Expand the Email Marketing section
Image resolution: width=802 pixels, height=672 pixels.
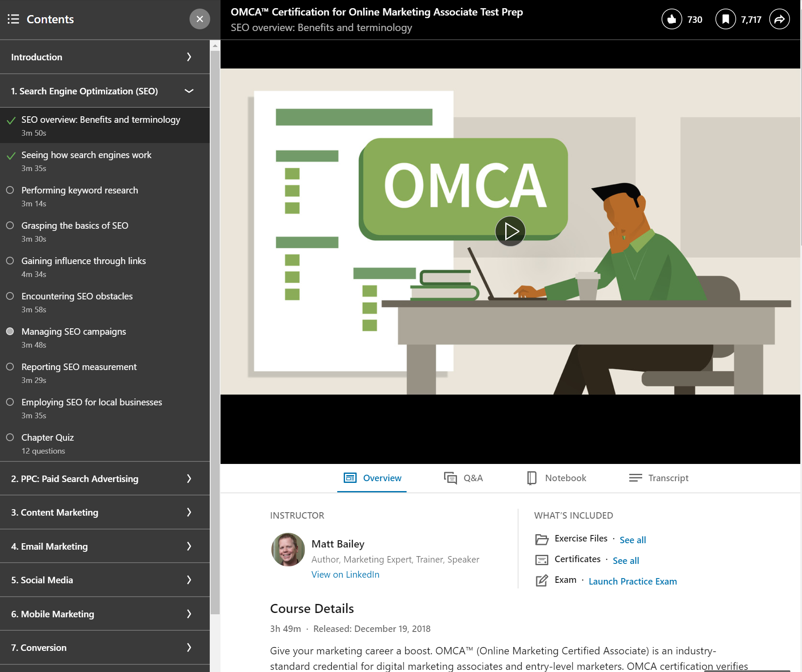(x=188, y=546)
